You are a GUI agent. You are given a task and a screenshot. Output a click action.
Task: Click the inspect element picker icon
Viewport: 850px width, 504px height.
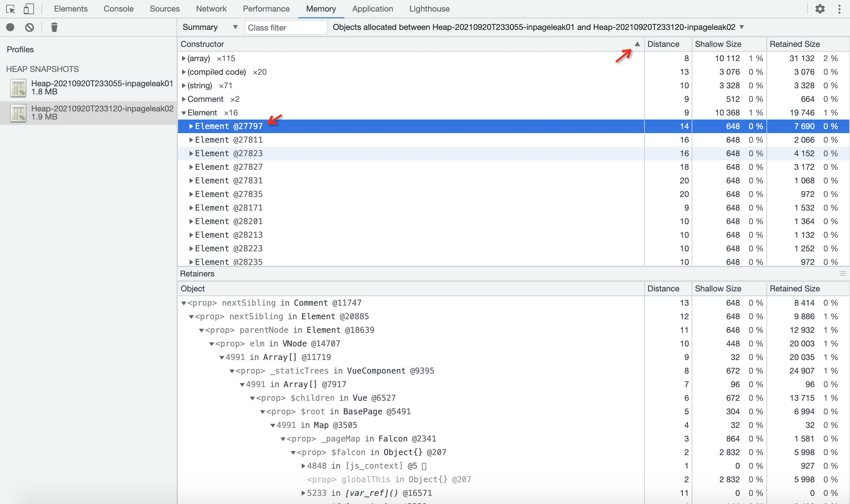(x=11, y=9)
